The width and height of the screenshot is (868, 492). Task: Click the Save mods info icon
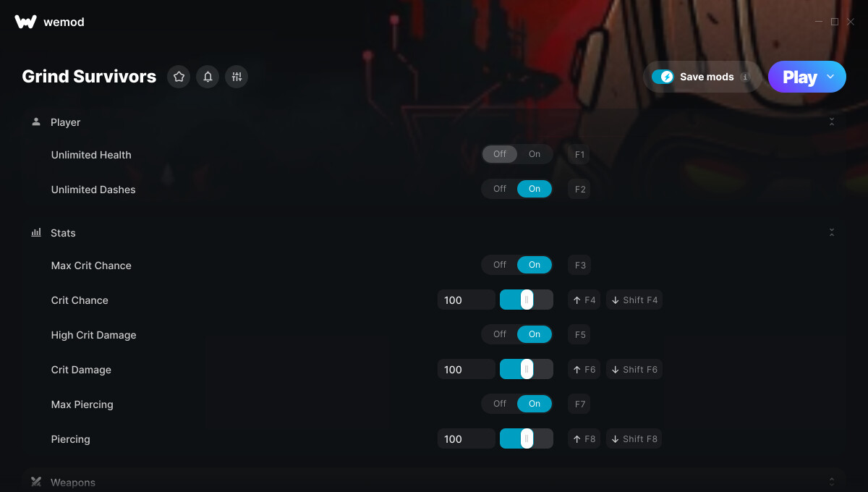pos(745,77)
